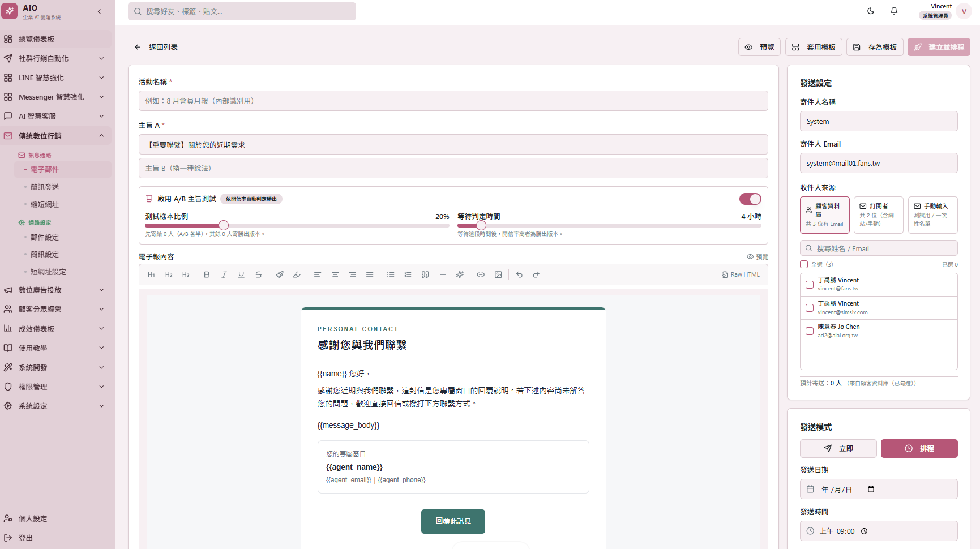Open 簡訊發送 in sidebar
This screenshot has width=980, height=549.
click(63, 187)
